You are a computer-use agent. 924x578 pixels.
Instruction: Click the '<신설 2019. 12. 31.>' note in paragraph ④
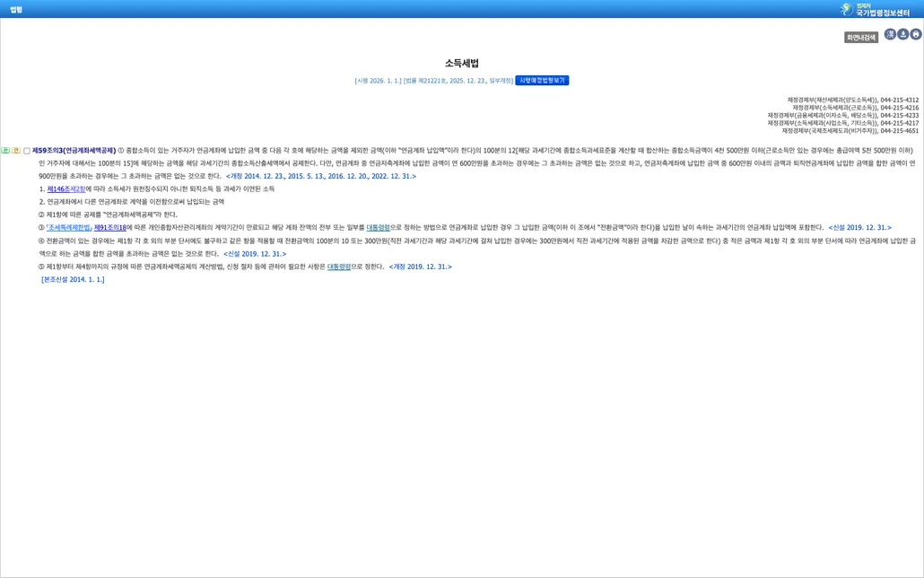(255, 254)
